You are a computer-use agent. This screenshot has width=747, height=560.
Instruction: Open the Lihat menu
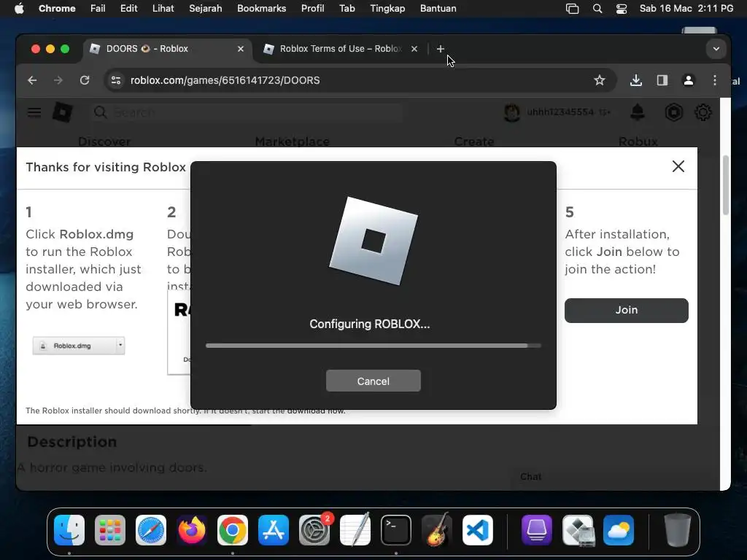click(x=163, y=9)
